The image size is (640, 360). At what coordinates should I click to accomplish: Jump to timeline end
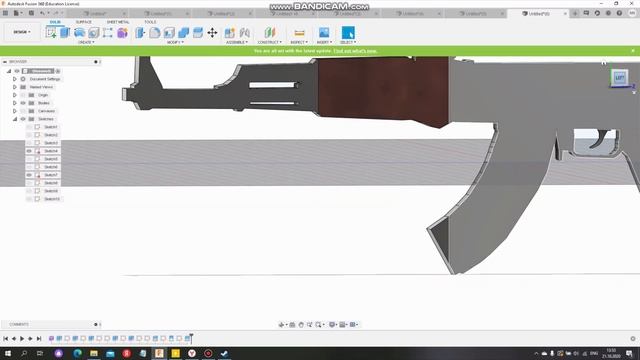39,338
